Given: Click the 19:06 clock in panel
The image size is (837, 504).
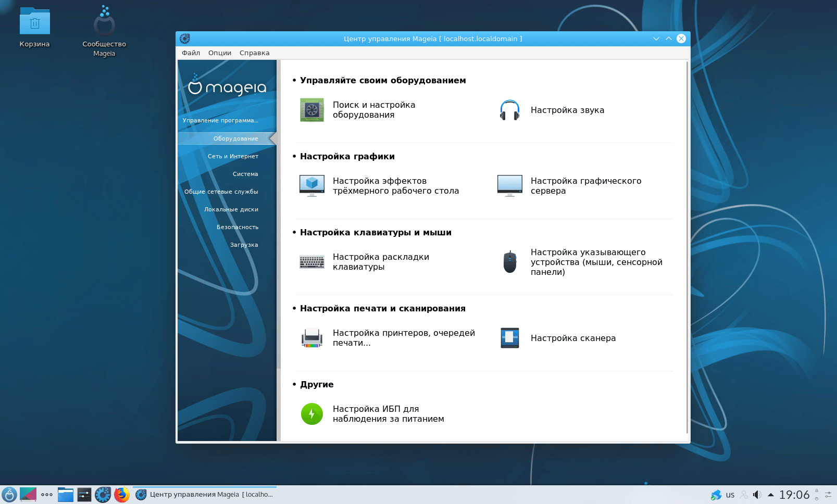Looking at the screenshot, I should pos(794,495).
